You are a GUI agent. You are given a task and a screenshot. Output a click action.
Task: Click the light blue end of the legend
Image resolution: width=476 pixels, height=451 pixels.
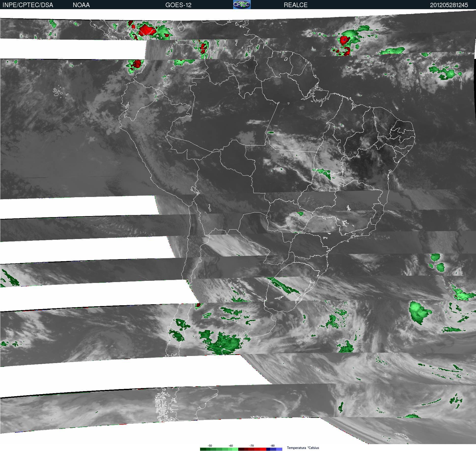click(279, 449)
